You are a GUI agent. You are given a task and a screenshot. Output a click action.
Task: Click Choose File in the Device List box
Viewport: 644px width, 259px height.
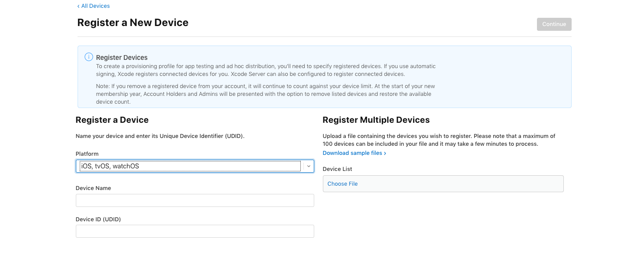[342, 184]
